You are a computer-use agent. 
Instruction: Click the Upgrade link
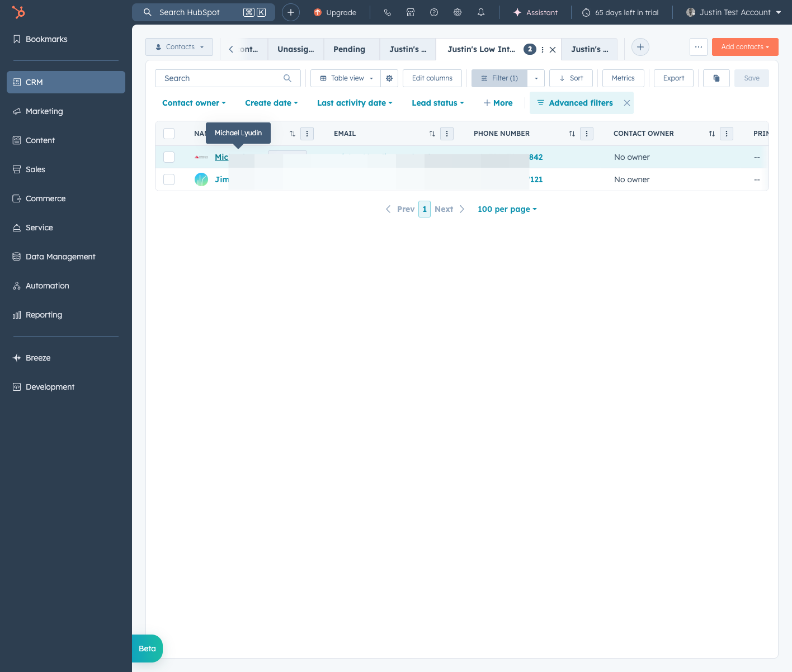click(335, 12)
